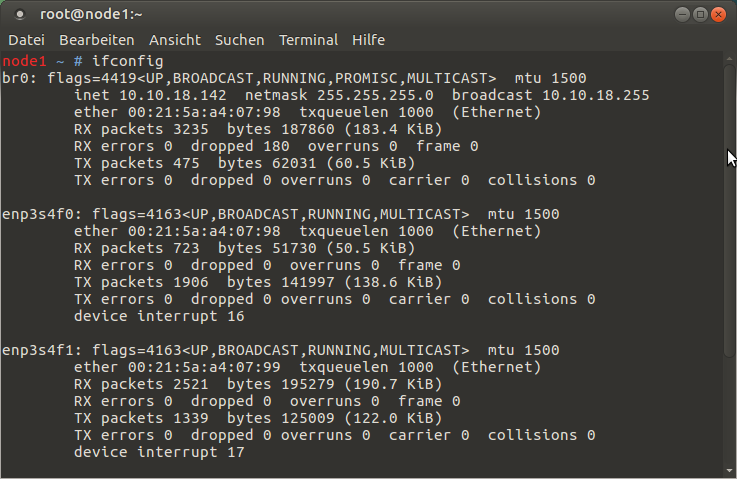Image resolution: width=737 pixels, height=479 pixels.
Task: Click the window menu icon in title bar
Action: (20, 15)
